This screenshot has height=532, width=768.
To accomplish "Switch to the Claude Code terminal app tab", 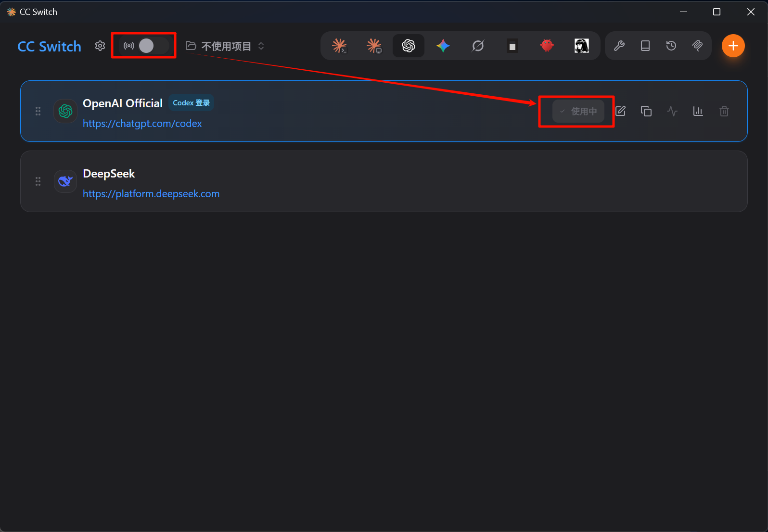I will click(x=339, y=46).
